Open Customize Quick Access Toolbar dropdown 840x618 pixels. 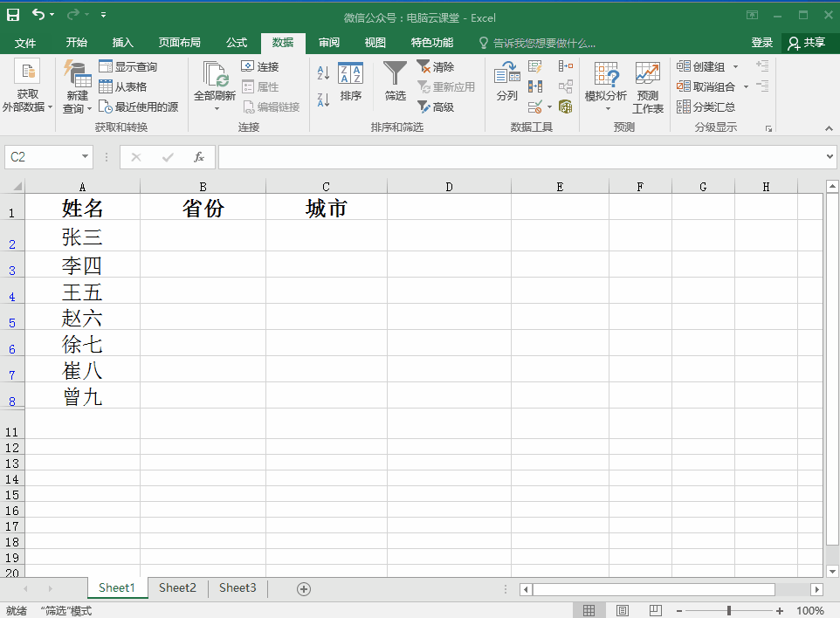[103, 15]
